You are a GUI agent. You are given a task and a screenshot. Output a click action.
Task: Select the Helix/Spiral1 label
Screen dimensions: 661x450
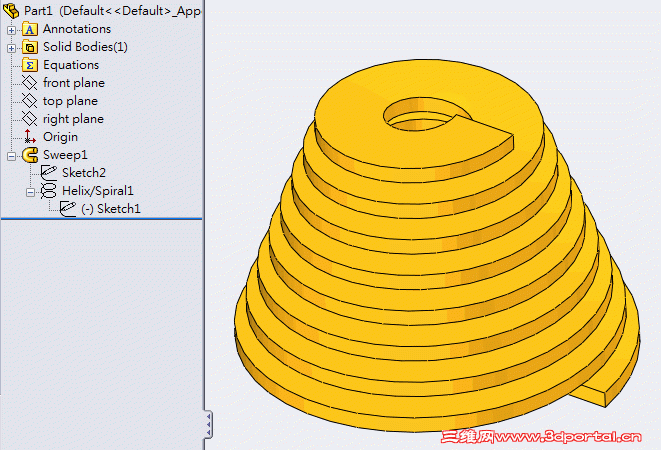click(97, 191)
